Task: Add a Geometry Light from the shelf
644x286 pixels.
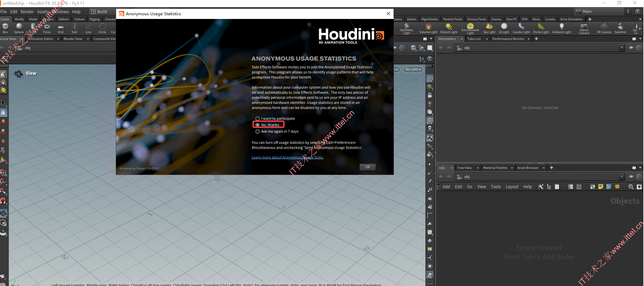Action: [x=406, y=29]
